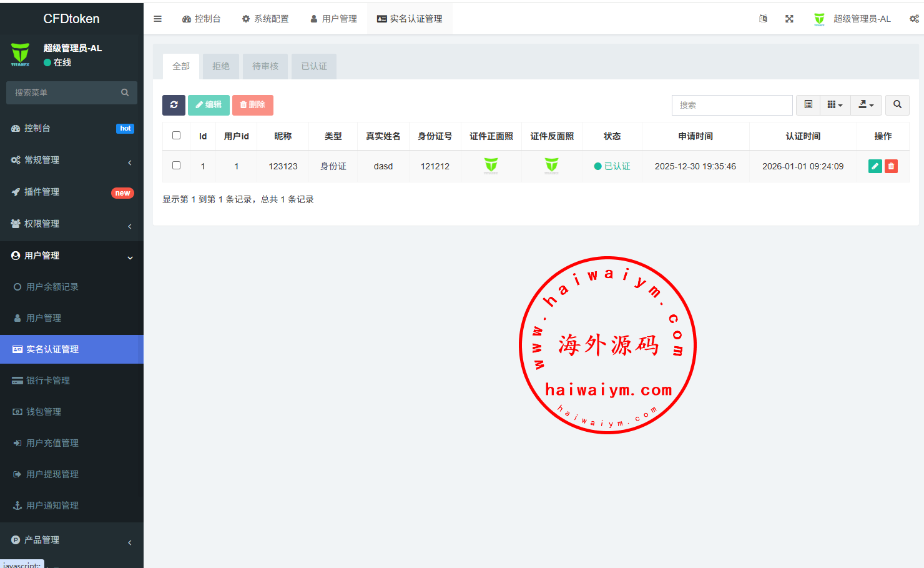
Task: Check the select-all checkbox in table header
Action: coord(176,136)
